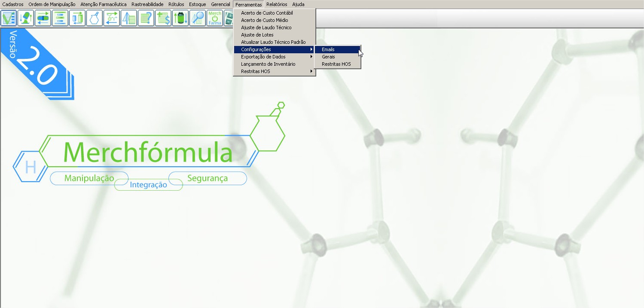The image size is (644, 308).
Task: Open the Cadastros menu
Action: 13,4
